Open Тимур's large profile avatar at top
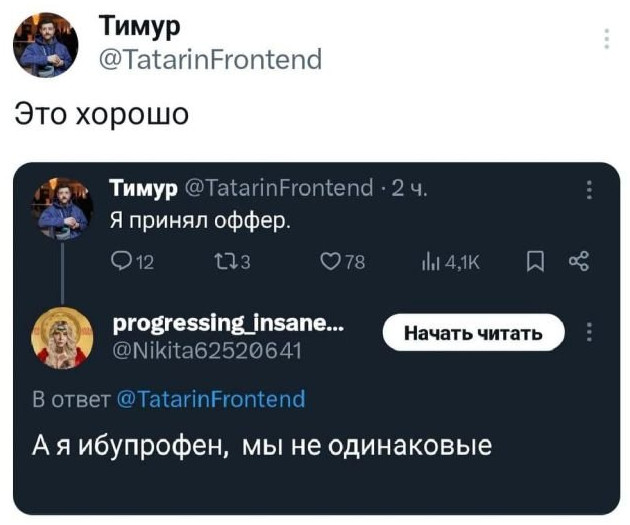 click(47, 45)
